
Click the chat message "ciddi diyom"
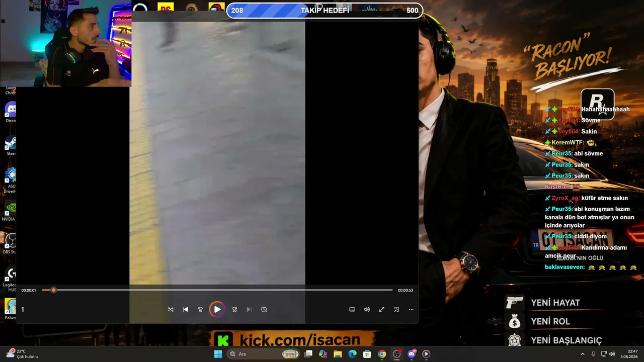coord(590,237)
